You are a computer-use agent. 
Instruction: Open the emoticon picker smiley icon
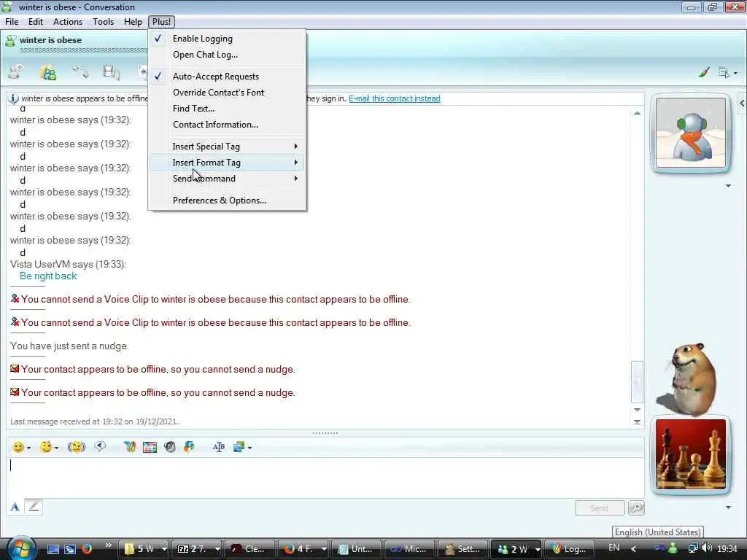[18, 447]
